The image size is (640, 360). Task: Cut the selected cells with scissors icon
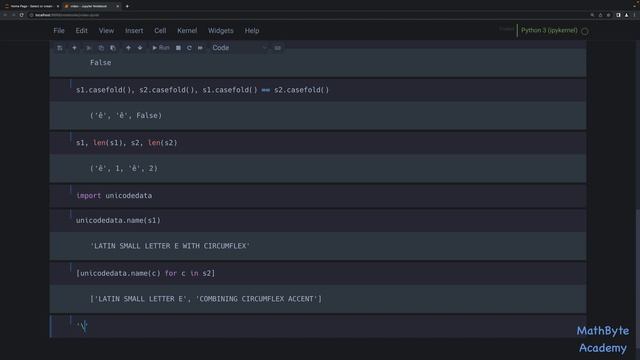pyautogui.click(x=89, y=48)
